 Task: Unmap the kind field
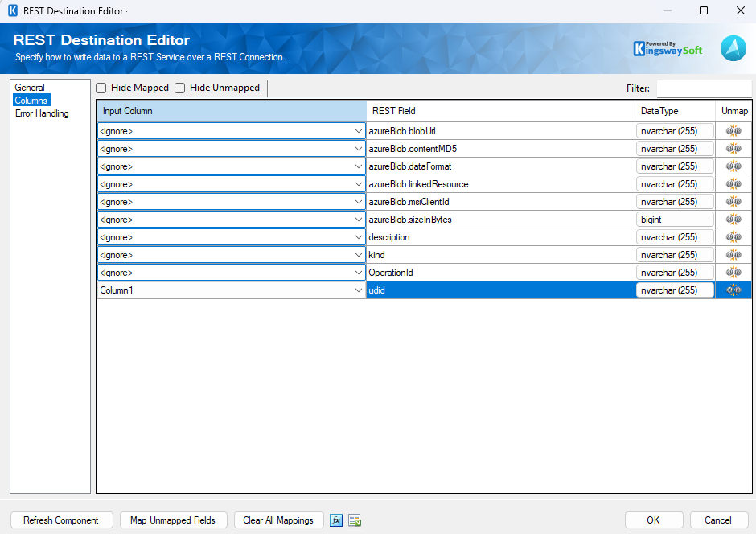tap(733, 254)
